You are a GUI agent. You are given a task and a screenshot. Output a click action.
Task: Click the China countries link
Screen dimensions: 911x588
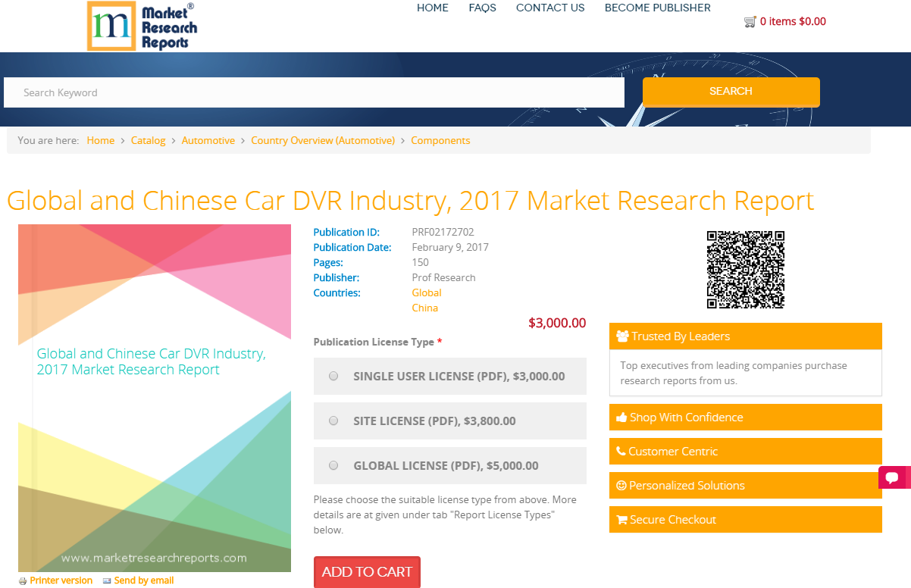click(424, 308)
